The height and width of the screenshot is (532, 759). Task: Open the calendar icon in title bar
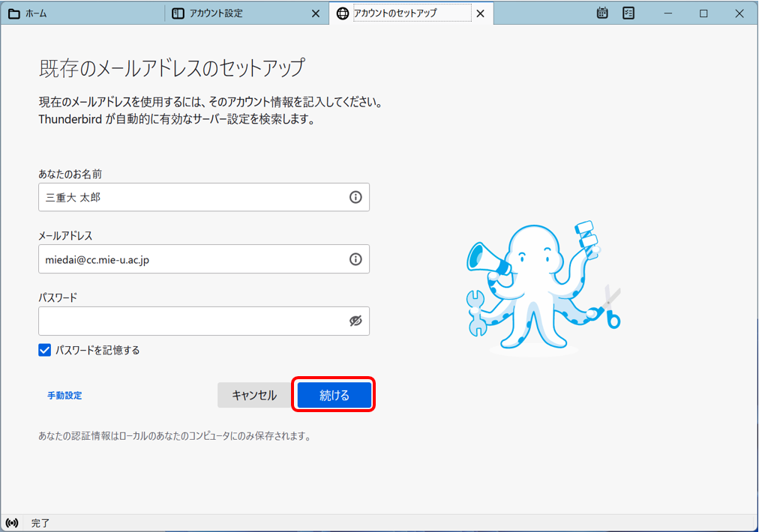pyautogui.click(x=602, y=13)
